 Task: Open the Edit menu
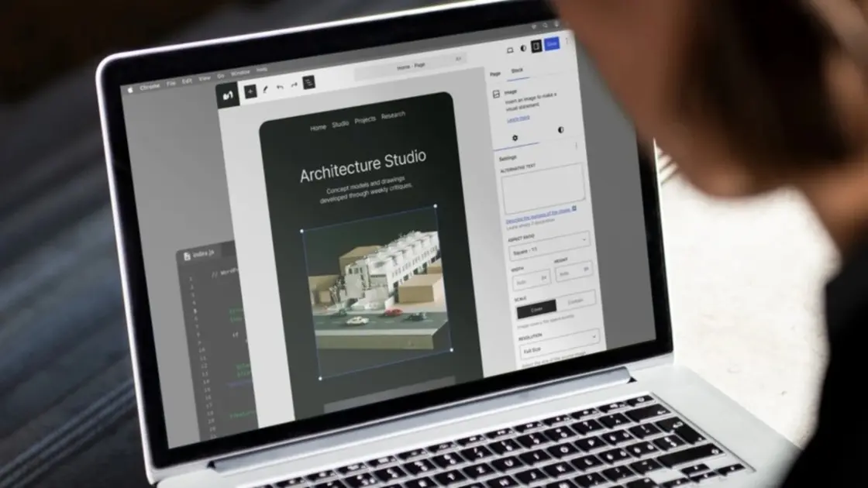[187, 81]
